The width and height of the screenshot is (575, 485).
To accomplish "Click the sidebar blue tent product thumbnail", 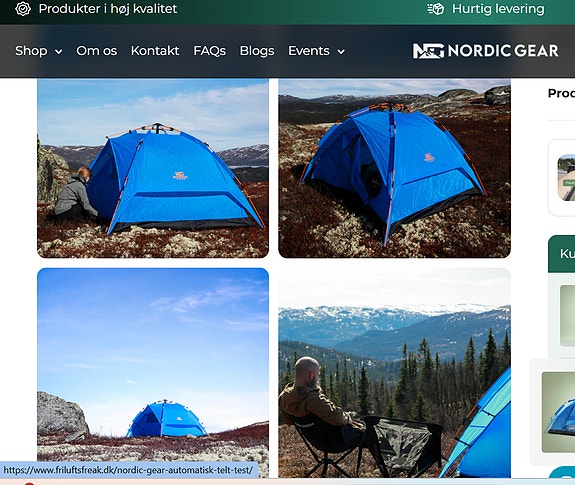I will pyautogui.click(x=558, y=412).
